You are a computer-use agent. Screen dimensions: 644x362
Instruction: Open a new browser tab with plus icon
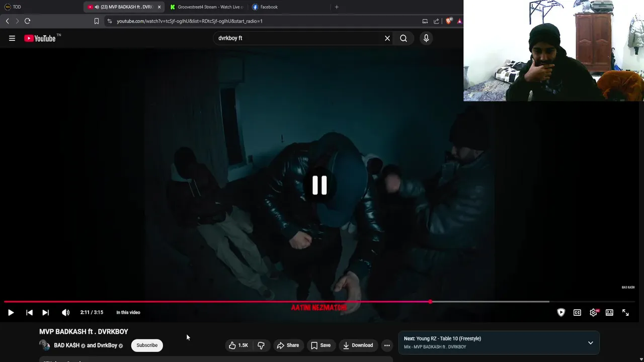point(337,7)
